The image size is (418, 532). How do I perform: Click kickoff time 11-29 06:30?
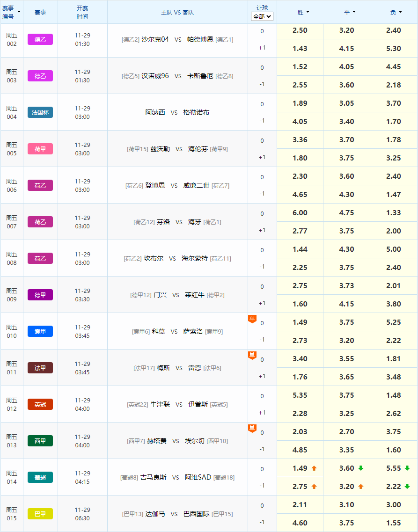point(82,514)
